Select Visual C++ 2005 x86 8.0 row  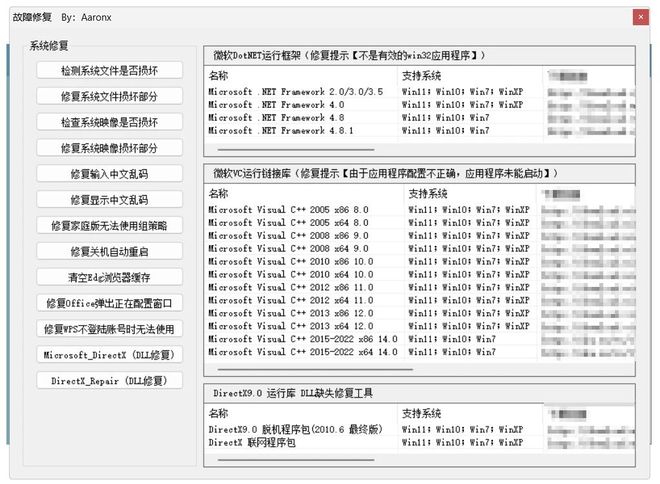420,210
